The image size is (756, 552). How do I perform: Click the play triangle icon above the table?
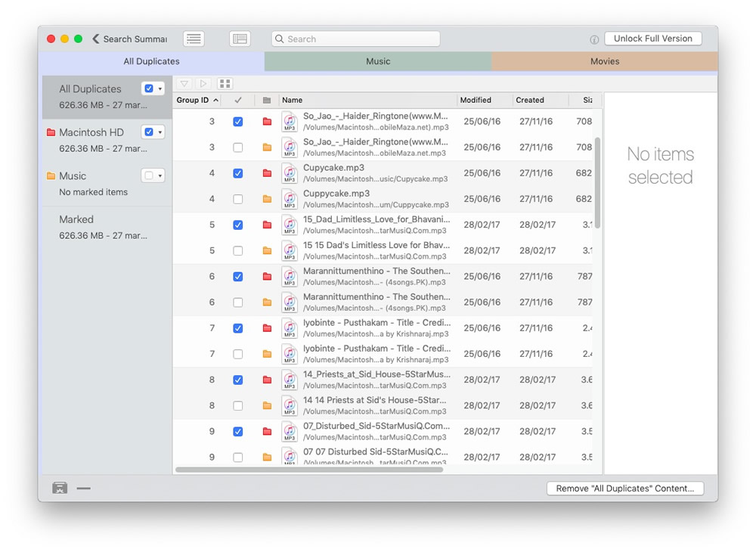tap(203, 83)
